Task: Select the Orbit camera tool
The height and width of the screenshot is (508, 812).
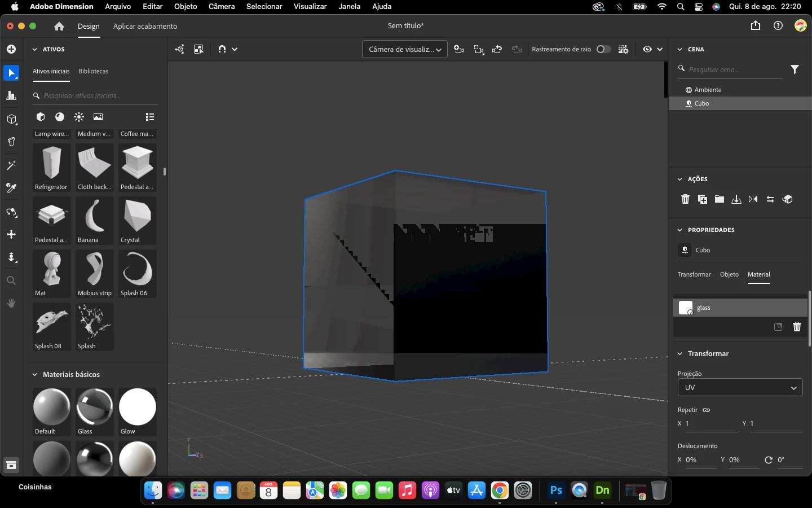Action: 11,212
